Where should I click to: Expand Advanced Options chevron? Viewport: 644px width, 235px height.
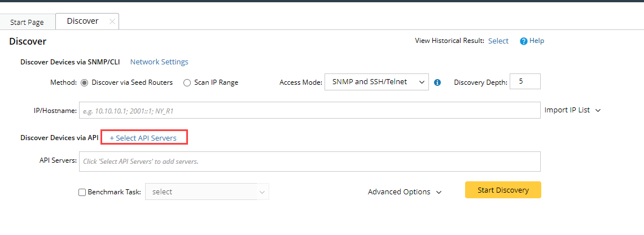pos(439,192)
